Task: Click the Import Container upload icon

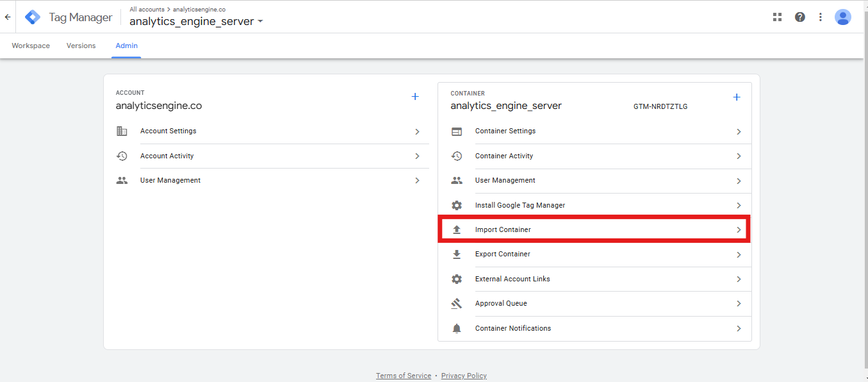Action: tap(457, 229)
